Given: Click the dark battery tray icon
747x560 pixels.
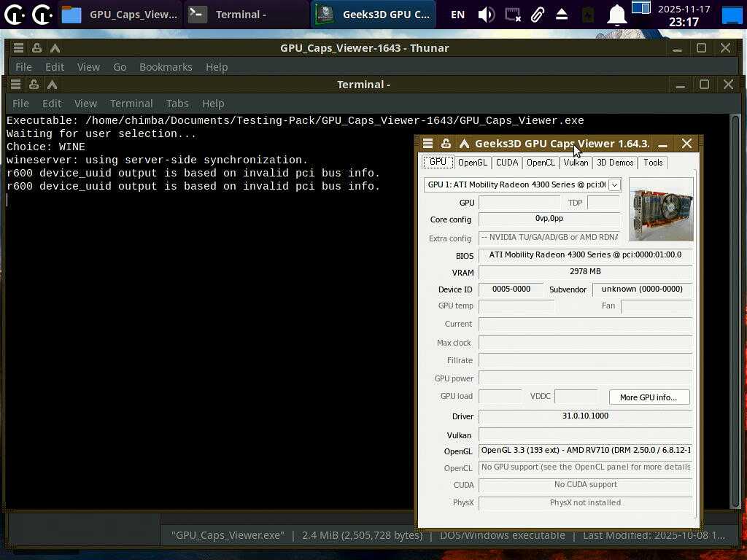Looking at the screenshot, I should coord(589,15).
